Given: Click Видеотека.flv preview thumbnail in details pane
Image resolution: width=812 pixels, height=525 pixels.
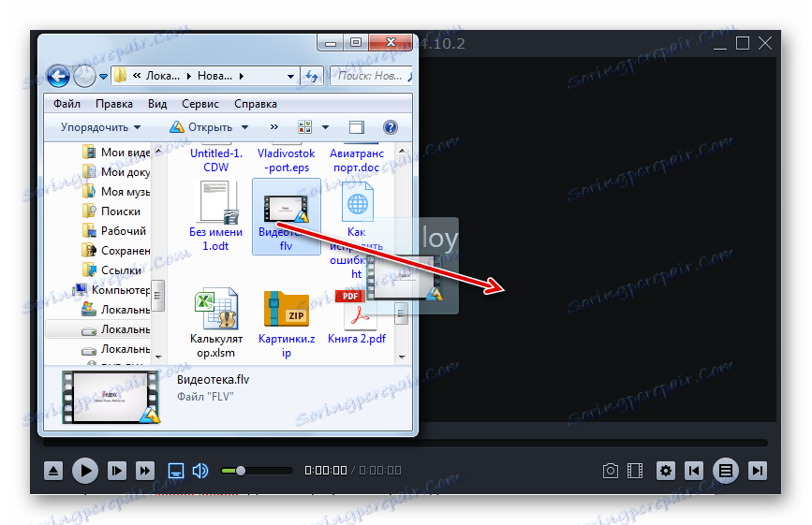Looking at the screenshot, I should point(111,397).
